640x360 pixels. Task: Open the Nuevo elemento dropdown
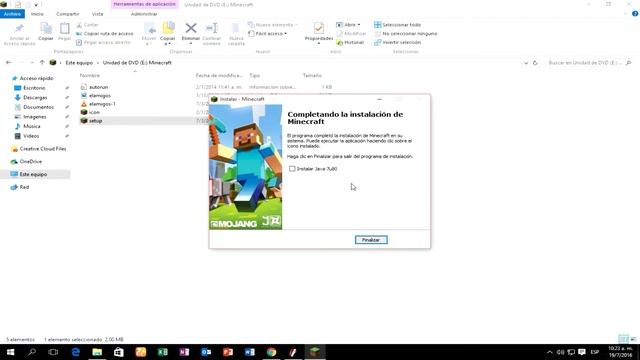coord(273,25)
